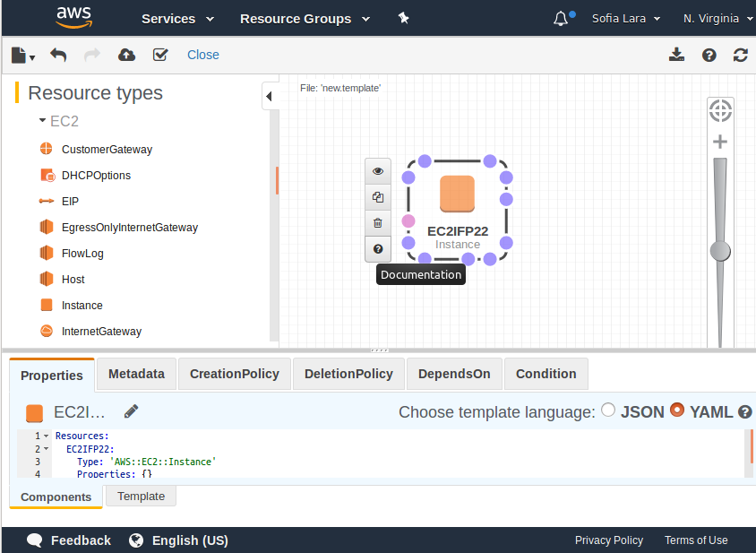The width and height of the screenshot is (756, 553).
Task: Open the Privacy Policy link
Action: 609,540
